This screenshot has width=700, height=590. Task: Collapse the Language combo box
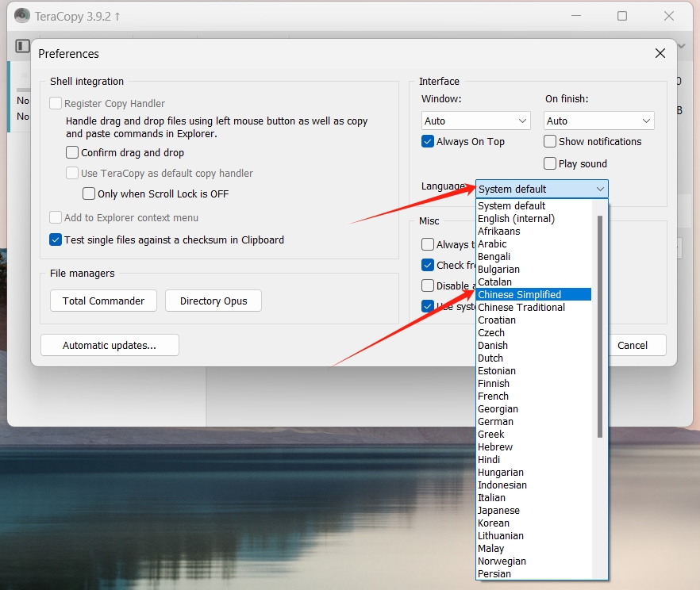point(541,189)
